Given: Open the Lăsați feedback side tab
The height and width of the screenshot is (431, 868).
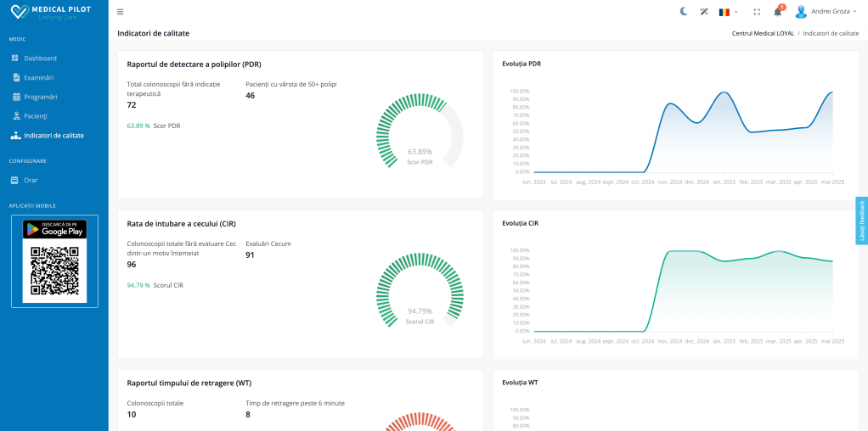Looking at the screenshot, I should click(861, 221).
